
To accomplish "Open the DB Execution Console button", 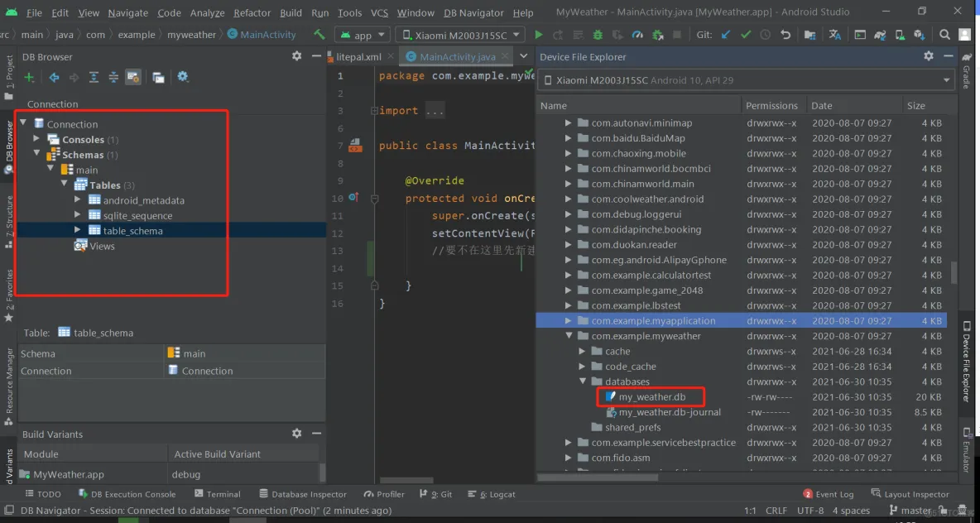I will click(x=127, y=494).
